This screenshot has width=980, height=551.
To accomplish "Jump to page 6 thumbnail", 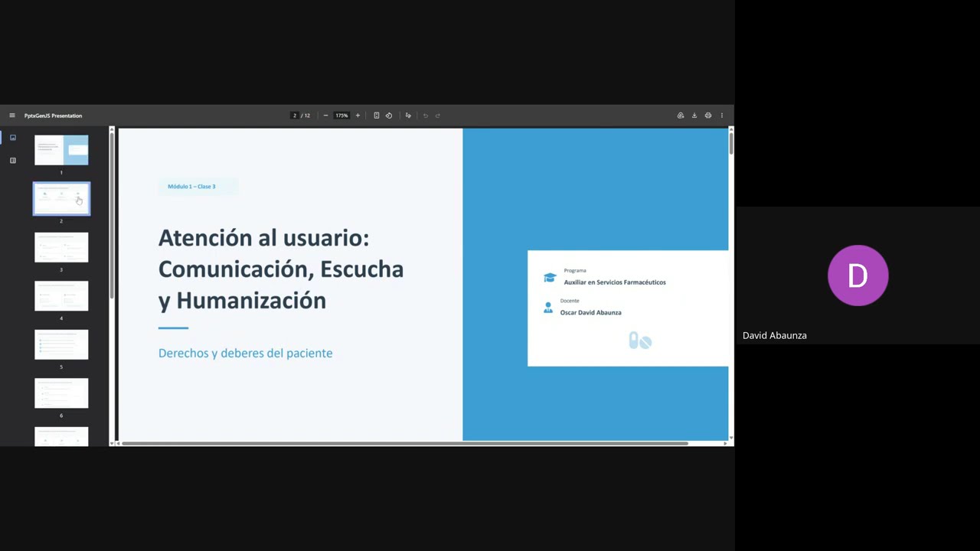I will pyautogui.click(x=61, y=393).
